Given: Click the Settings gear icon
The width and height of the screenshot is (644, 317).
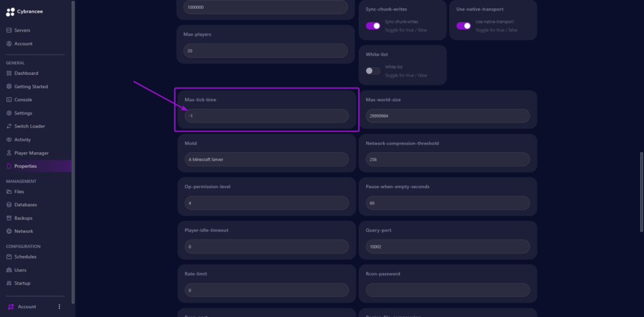Looking at the screenshot, I should (x=9, y=113).
